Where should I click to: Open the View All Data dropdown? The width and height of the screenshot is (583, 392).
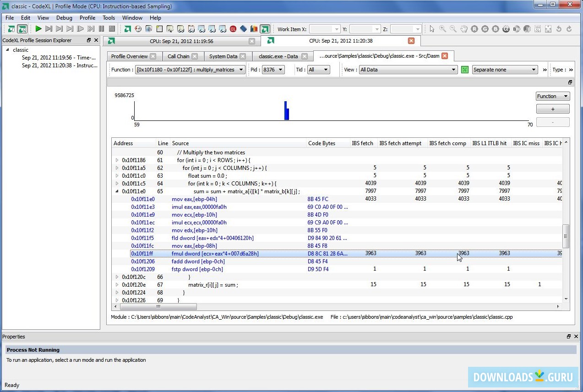(x=408, y=70)
